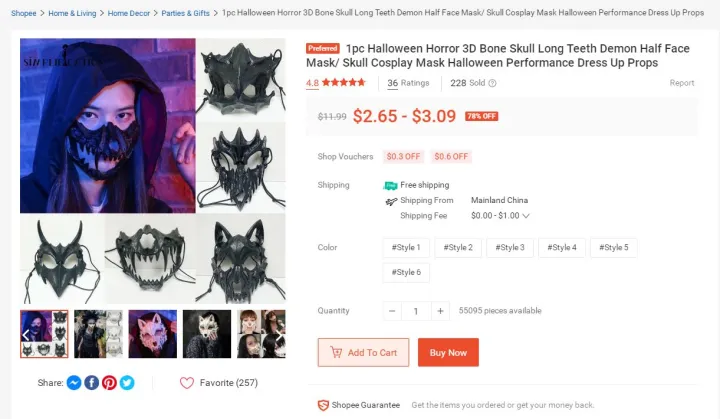Show next thumbnails with right arrow
Image resolution: width=720 pixels, height=419 pixels.
pos(279,335)
